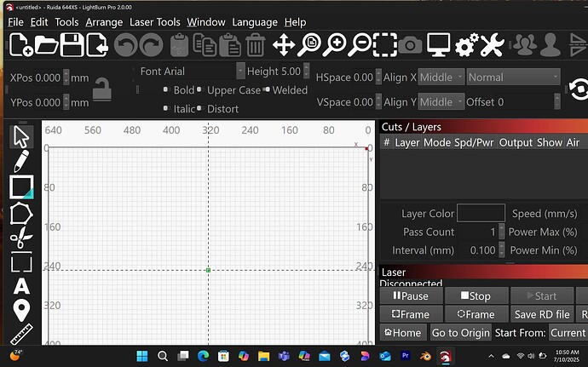This screenshot has width=588, height=367.
Task: Zoom out using the minus magnifier
Action: point(360,45)
